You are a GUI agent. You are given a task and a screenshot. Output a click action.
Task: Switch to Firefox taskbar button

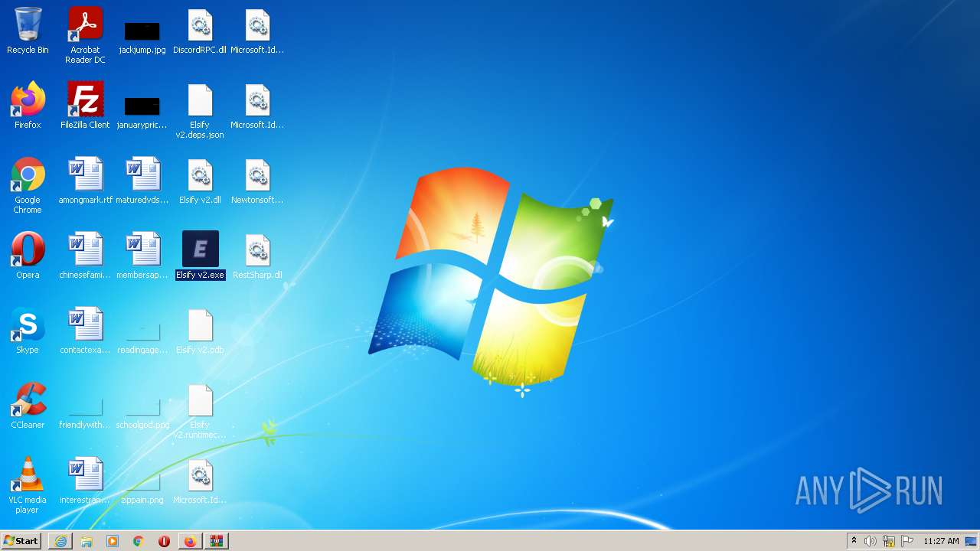click(x=190, y=541)
